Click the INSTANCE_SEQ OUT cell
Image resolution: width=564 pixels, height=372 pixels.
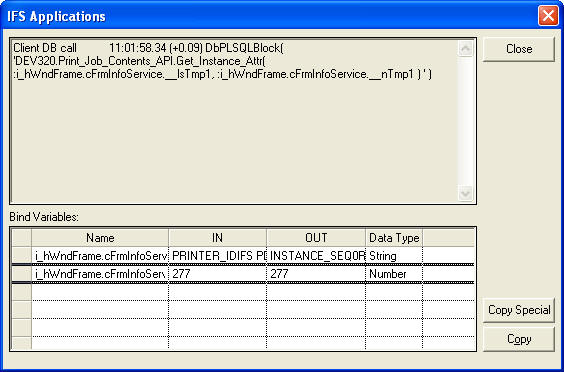pyautogui.click(x=316, y=256)
